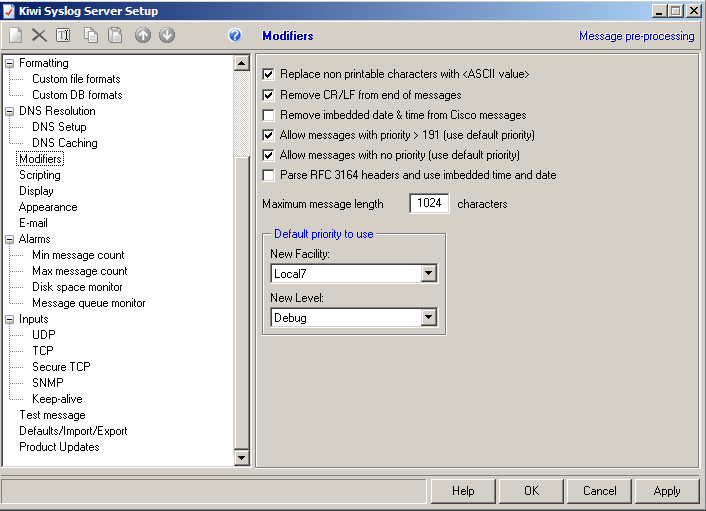This screenshot has width=706, height=511.
Task: Click the tree scrollbar up arrow
Action: click(x=242, y=63)
